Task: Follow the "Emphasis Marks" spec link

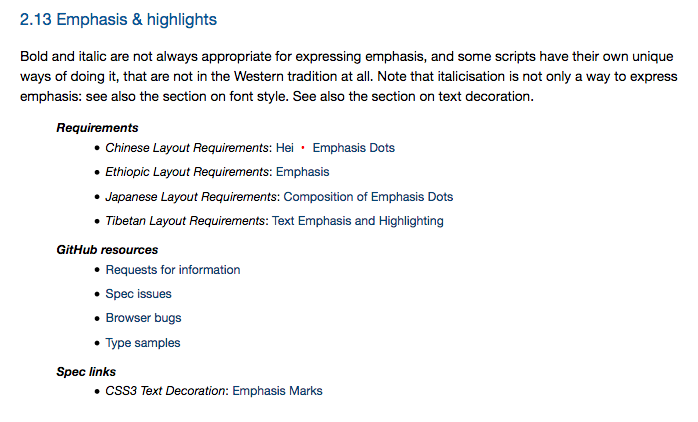Action: tap(277, 391)
